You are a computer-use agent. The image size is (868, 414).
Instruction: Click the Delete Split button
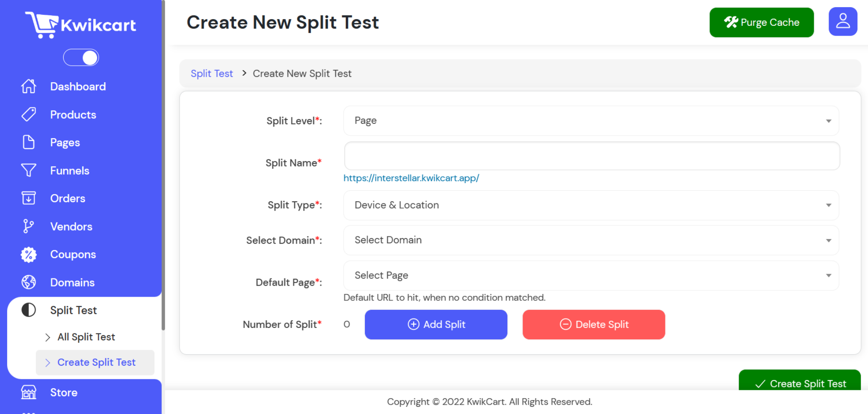pyautogui.click(x=593, y=325)
